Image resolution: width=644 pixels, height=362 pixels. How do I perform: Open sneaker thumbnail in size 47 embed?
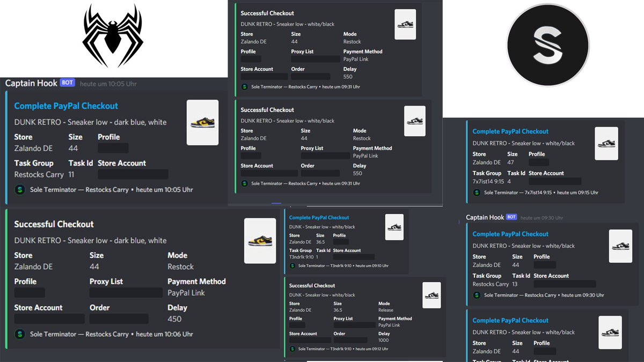point(606,143)
